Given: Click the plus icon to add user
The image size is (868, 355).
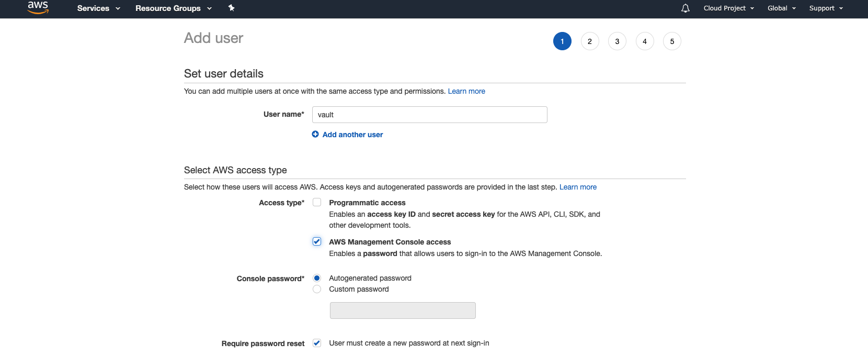Looking at the screenshot, I should 315,135.
